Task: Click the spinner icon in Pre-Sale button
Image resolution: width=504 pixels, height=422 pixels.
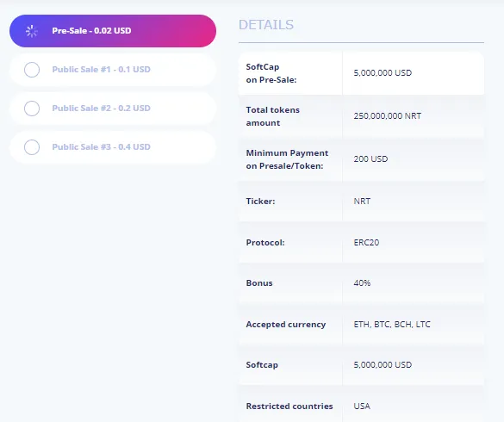Action: pos(32,31)
